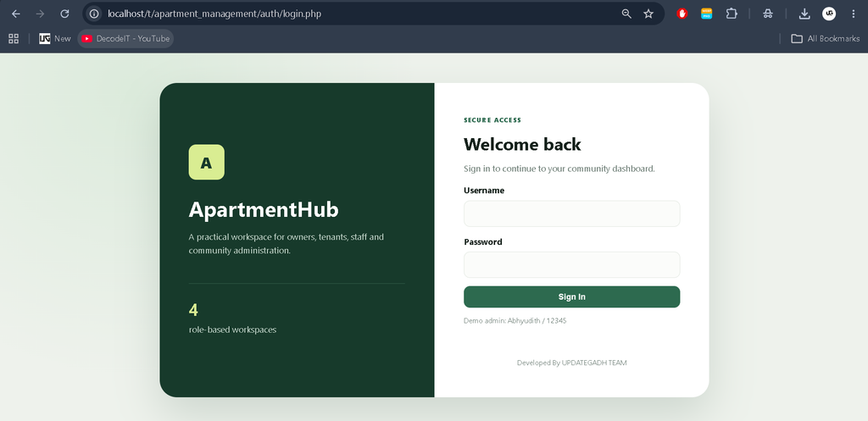This screenshot has width=868, height=421.
Task: Click the address bar URL
Action: click(x=214, y=14)
